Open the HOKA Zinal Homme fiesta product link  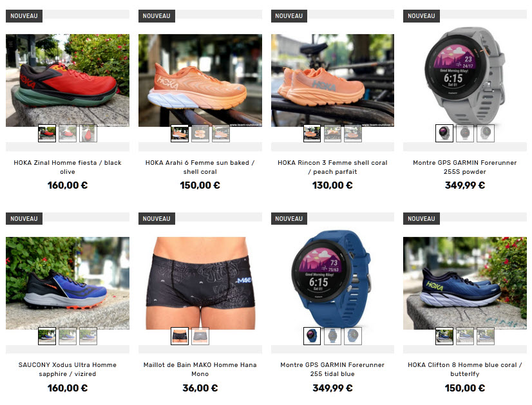tap(68, 167)
